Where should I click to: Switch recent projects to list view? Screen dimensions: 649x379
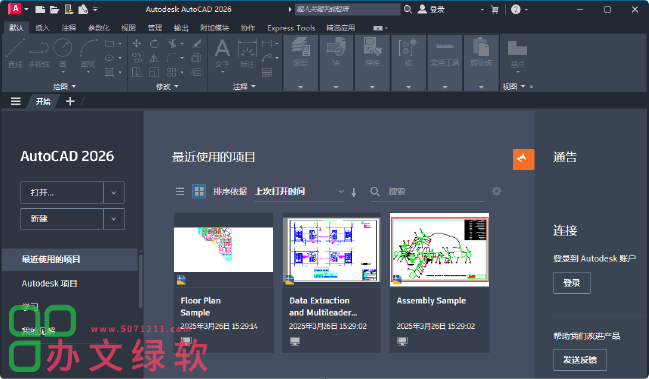pyautogui.click(x=180, y=191)
